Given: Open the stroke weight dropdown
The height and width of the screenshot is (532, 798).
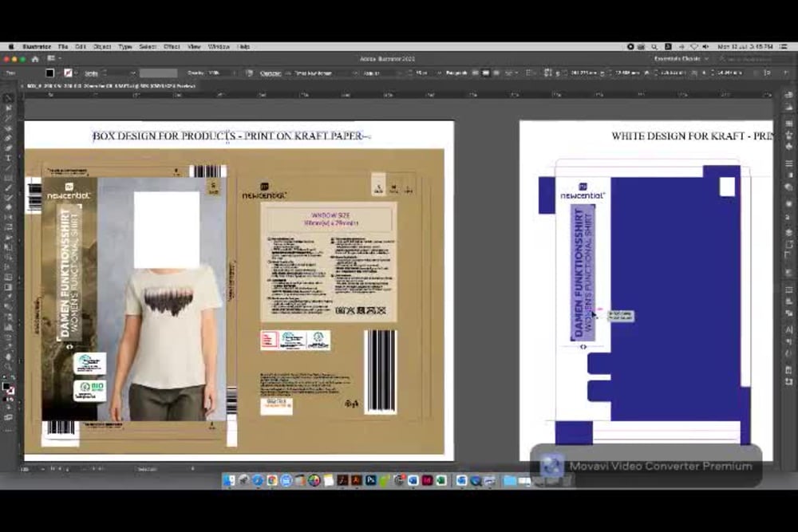Looking at the screenshot, I should coord(132,73).
